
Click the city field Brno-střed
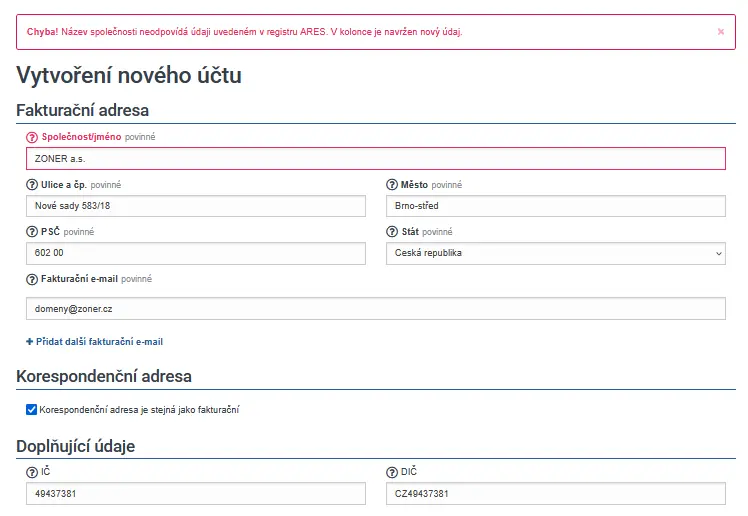coord(555,206)
